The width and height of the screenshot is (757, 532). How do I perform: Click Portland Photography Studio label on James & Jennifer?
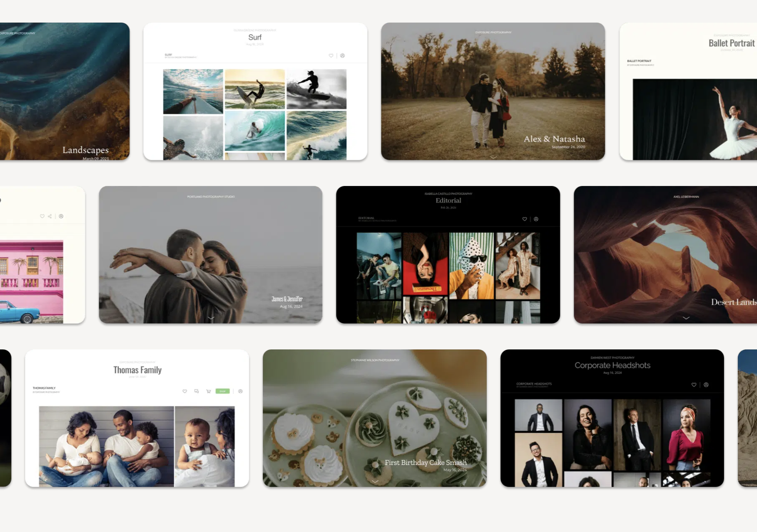tap(211, 197)
